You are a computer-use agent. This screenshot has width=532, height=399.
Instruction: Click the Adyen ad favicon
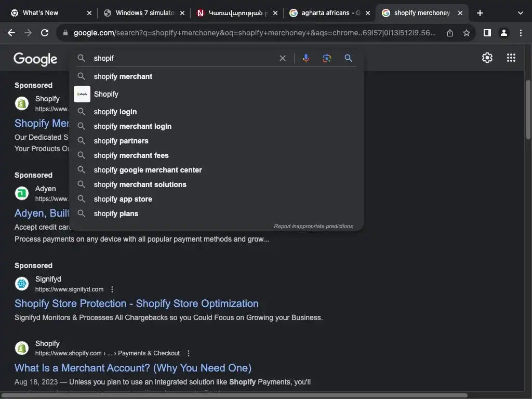22,193
